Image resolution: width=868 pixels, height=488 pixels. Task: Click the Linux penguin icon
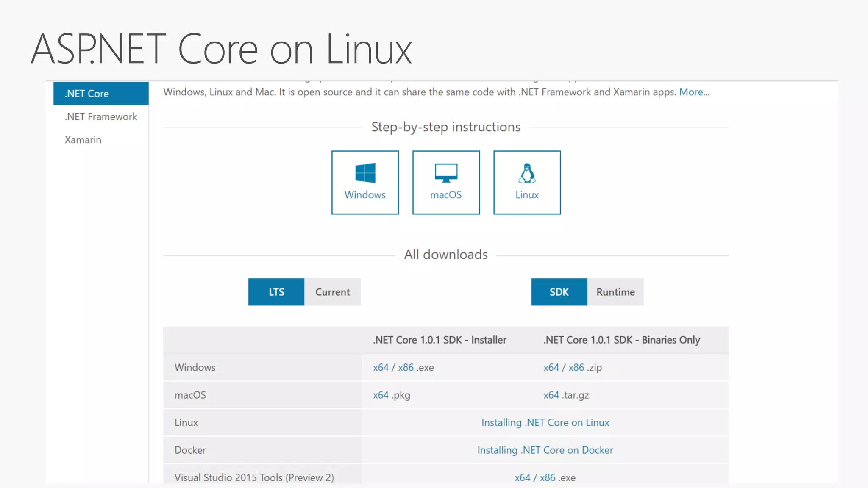pos(527,173)
